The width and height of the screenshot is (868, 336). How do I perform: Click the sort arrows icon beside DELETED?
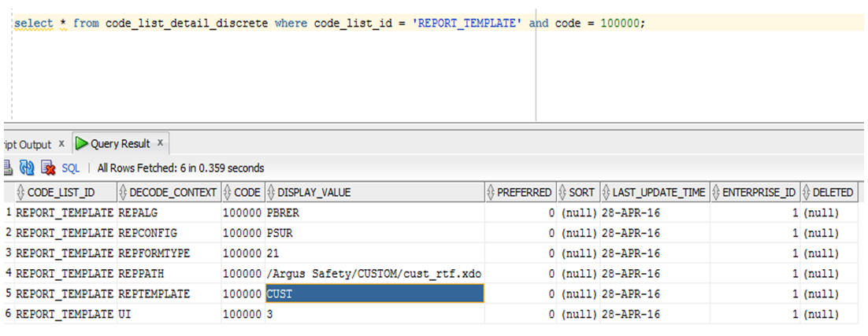tap(807, 192)
